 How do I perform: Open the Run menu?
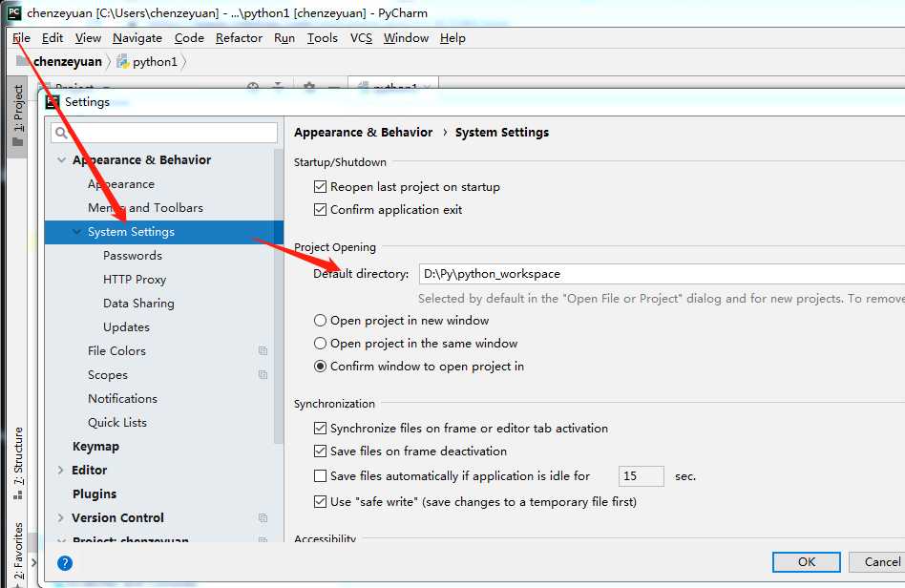[x=284, y=38]
